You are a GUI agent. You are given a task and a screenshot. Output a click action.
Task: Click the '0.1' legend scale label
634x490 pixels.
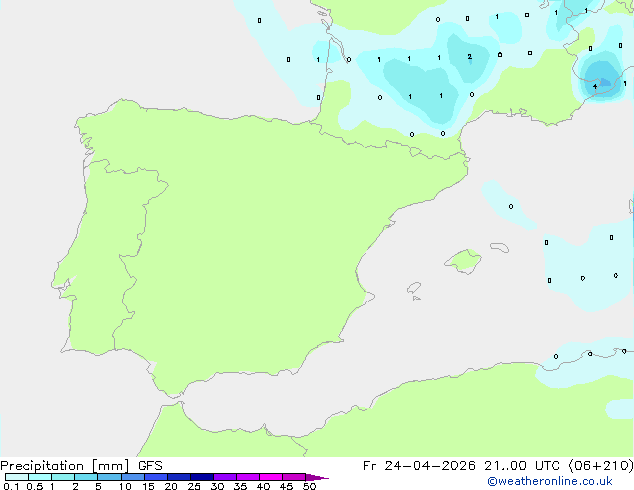(11, 486)
